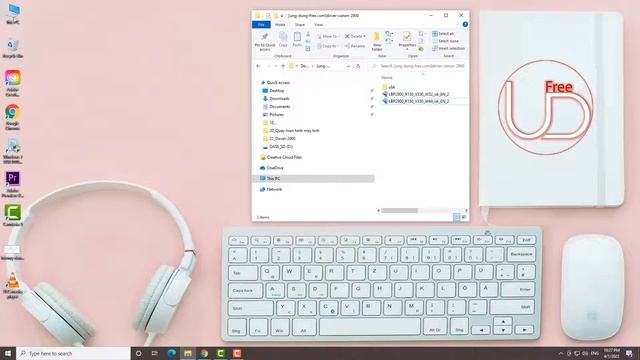Open the Recycle Bin desktop icon

pyautogui.click(x=13, y=48)
